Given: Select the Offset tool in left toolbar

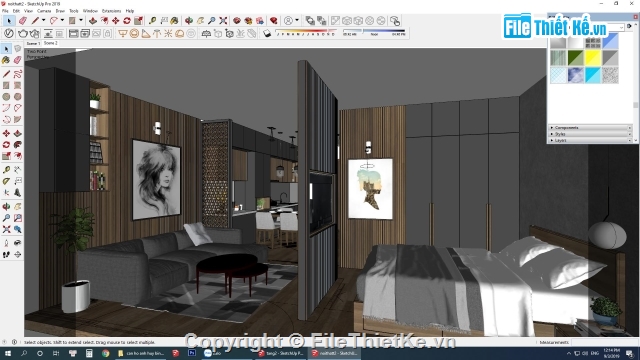Looking at the screenshot, I should 18,156.
